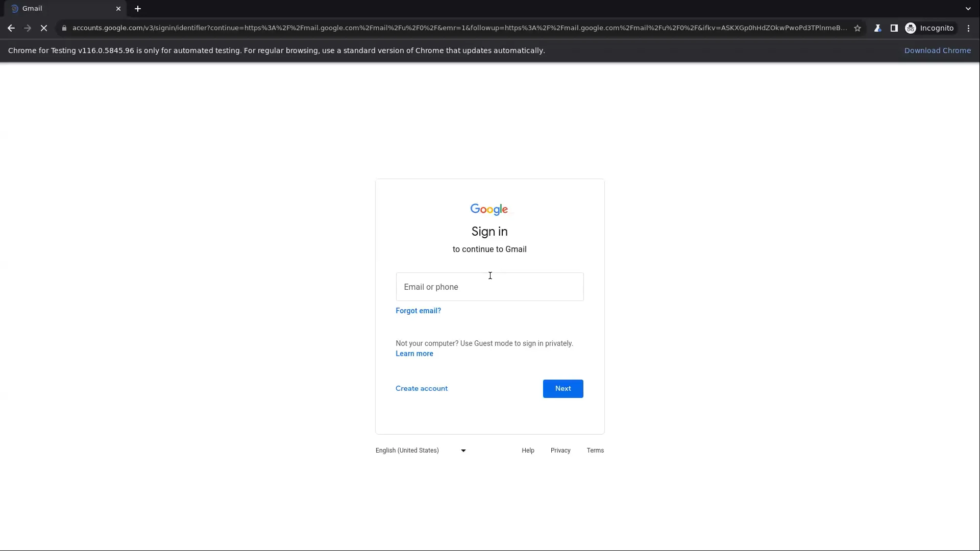Go back with the browser back arrow
980x551 pixels.
coord(11,28)
